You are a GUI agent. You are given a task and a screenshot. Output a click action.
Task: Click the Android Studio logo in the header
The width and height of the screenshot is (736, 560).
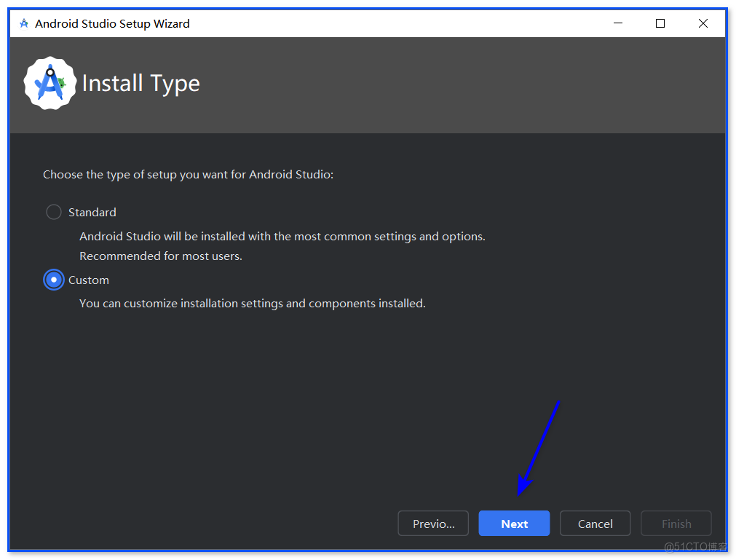pos(50,82)
